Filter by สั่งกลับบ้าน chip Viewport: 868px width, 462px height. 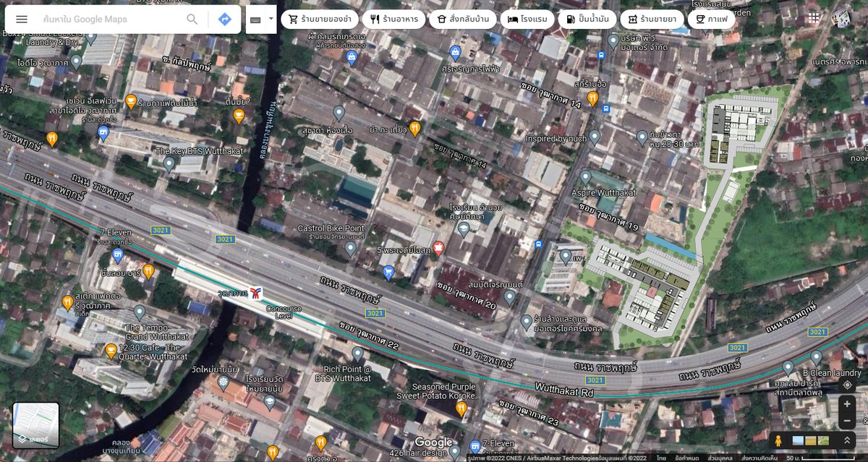(x=462, y=20)
